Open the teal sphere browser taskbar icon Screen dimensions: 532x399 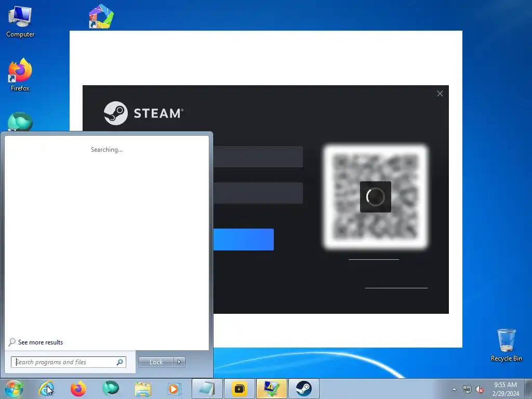pyautogui.click(x=111, y=389)
